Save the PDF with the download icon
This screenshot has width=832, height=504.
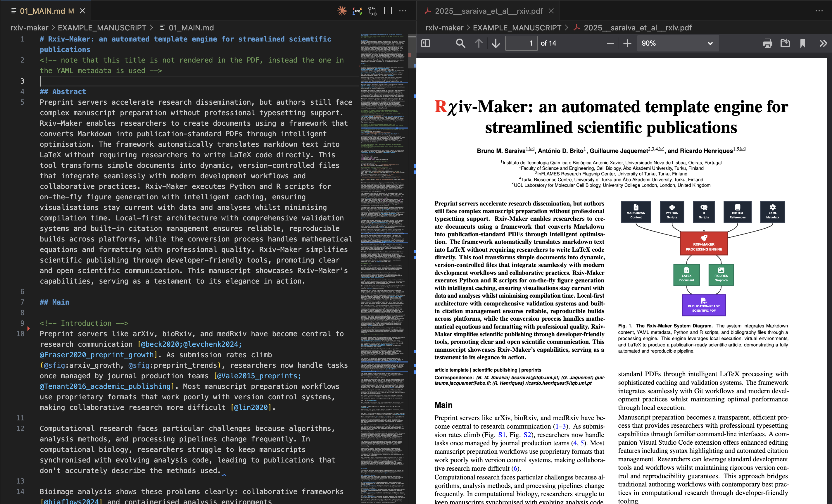click(x=785, y=43)
